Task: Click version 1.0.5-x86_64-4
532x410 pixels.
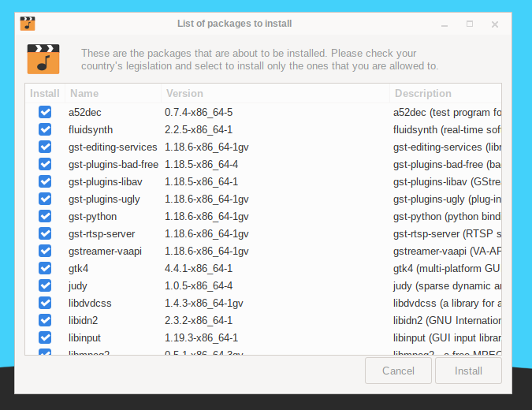Action: [199, 286]
